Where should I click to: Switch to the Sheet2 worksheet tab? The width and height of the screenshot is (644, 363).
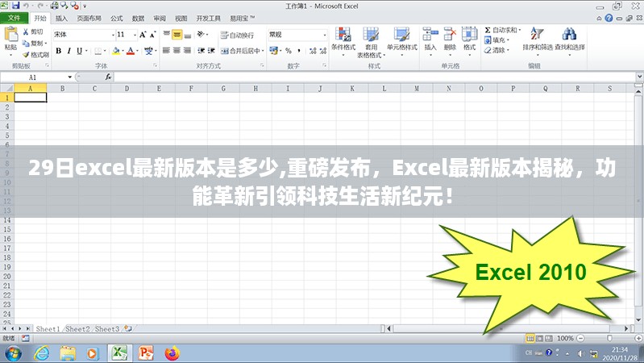pos(77,329)
